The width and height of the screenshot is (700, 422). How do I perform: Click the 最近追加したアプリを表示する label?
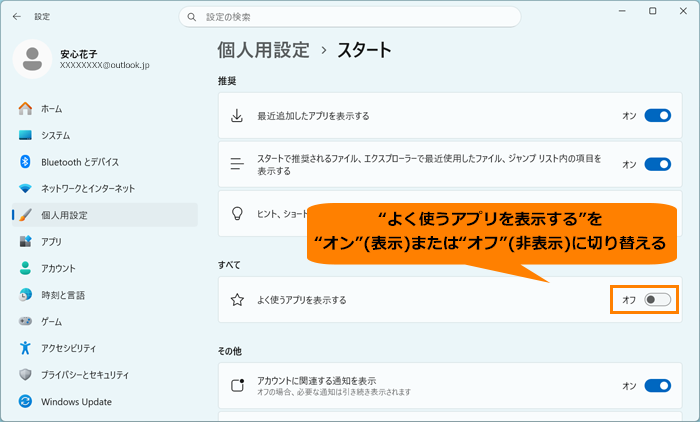click(313, 116)
